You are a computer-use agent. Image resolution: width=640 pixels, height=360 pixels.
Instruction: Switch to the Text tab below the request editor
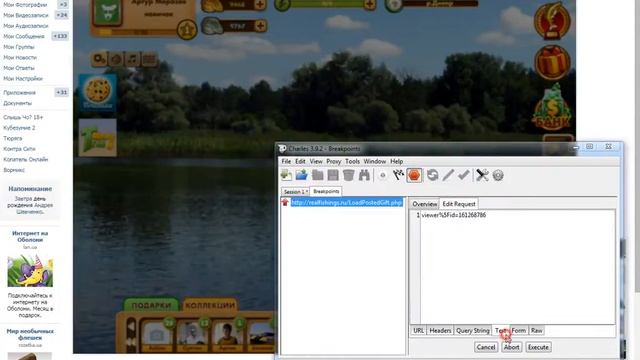[500, 330]
